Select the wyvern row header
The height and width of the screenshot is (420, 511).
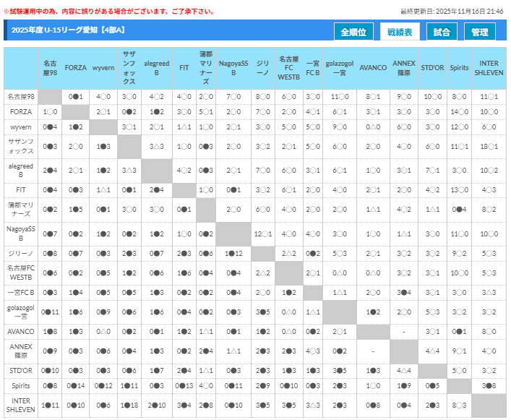point(20,127)
